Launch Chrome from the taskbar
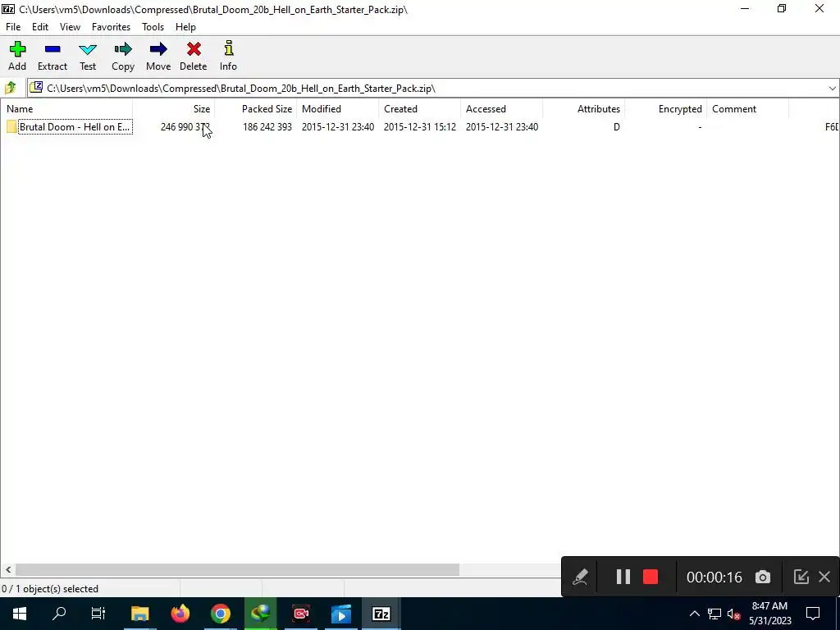 point(220,614)
